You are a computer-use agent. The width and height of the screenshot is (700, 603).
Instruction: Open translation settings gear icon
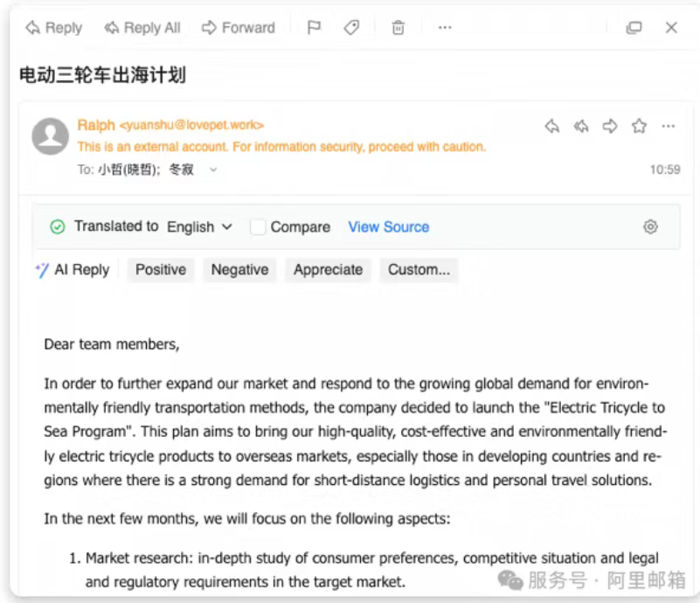pos(650,227)
